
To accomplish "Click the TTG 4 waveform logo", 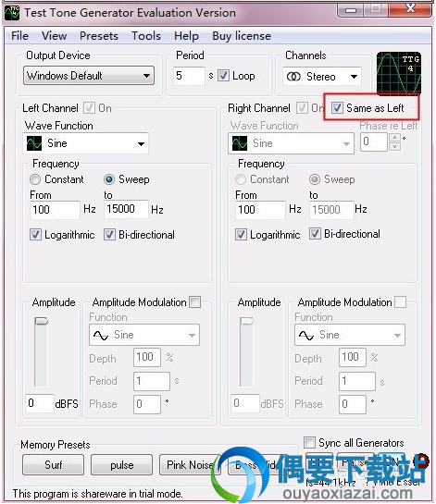I will [x=399, y=73].
